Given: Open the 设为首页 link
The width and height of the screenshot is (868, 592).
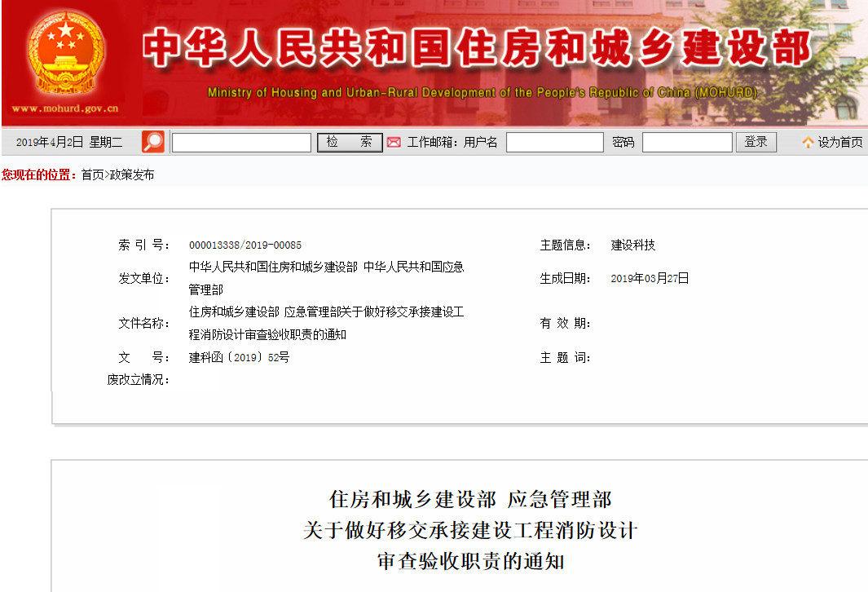Looking at the screenshot, I should (840, 143).
